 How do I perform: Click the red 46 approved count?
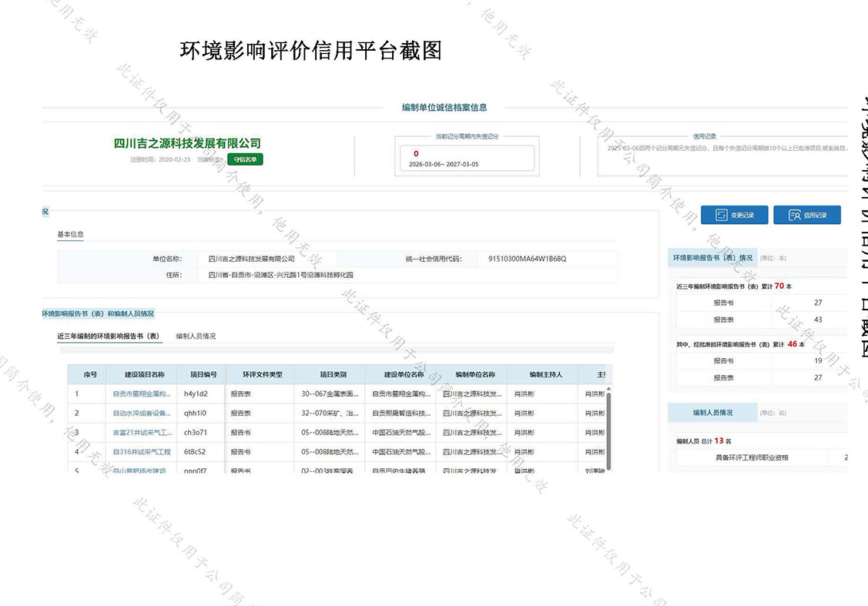tap(793, 343)
